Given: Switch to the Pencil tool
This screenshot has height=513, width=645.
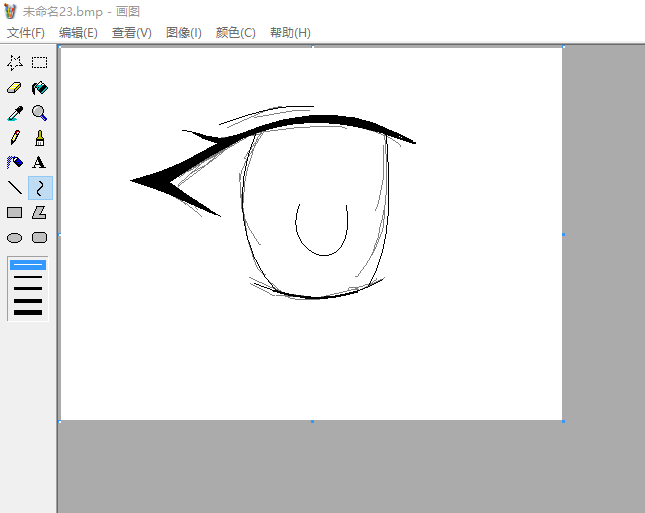Looking at the screenshot, I should (x=15, y=138).
